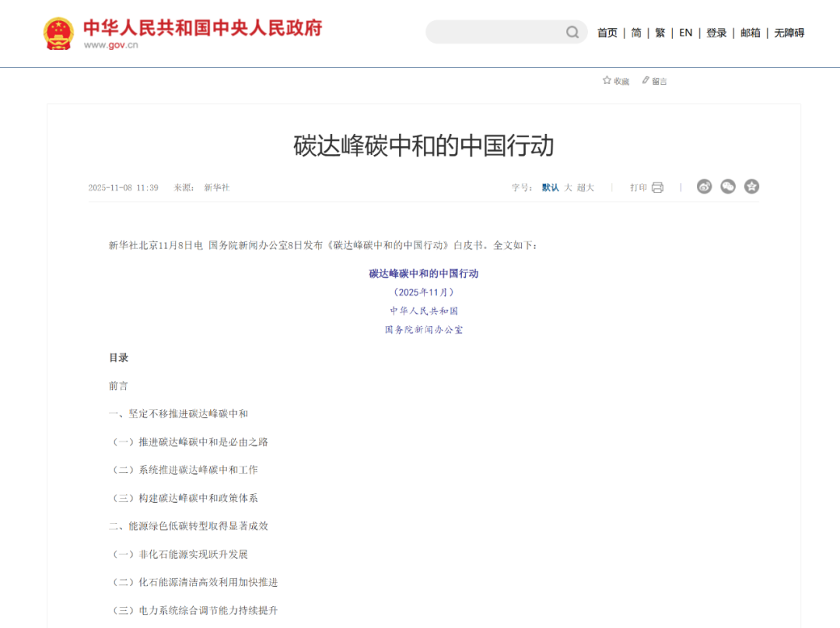
Task: Open the 登录 login link
Action: click(716, 33)
